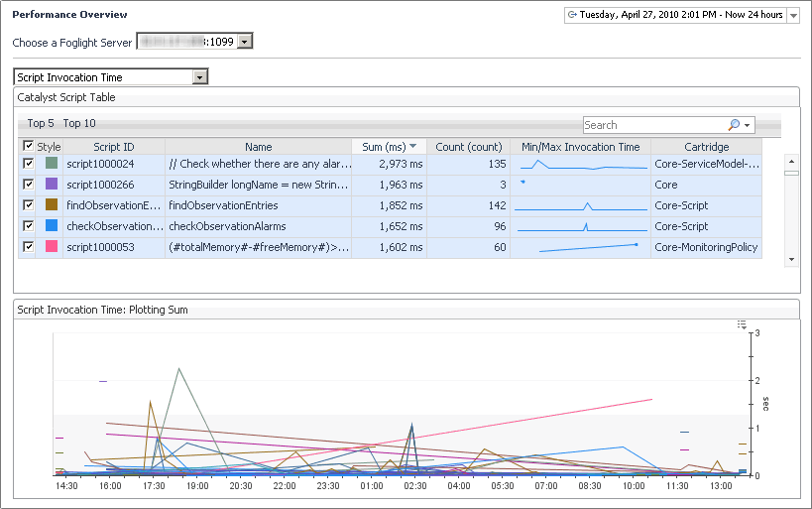Image resolution: width=812 pixels, height=509 pixels.
Task: Sort by the Cartridge column header
Action: 706,147
